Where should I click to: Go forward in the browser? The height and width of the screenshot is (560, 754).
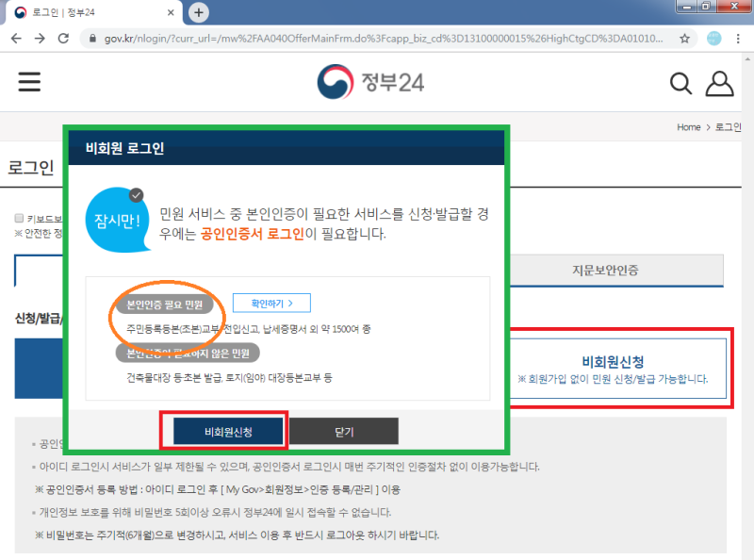40,39
